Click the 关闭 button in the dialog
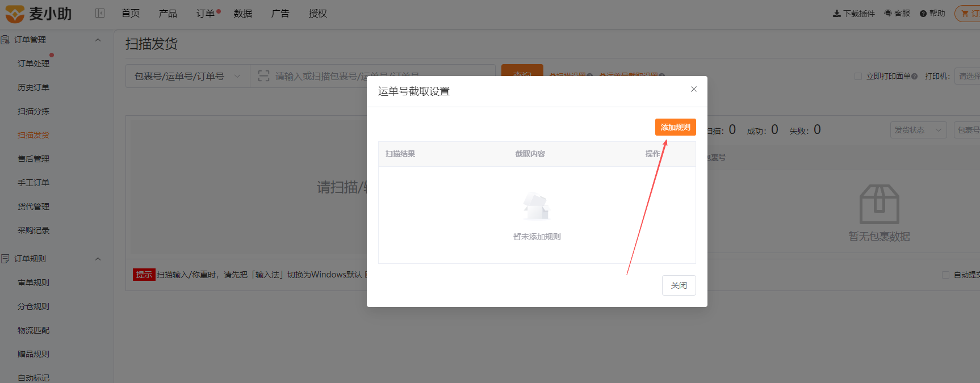The image size is (980, 383). pyautogui.click(x=679, y=285)
